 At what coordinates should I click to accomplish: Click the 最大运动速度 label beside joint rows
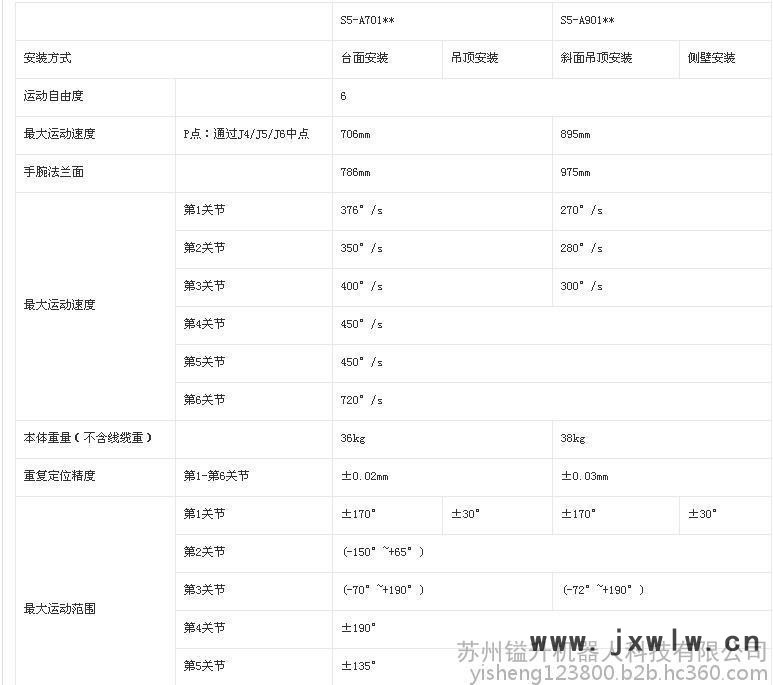pos(59,305)
